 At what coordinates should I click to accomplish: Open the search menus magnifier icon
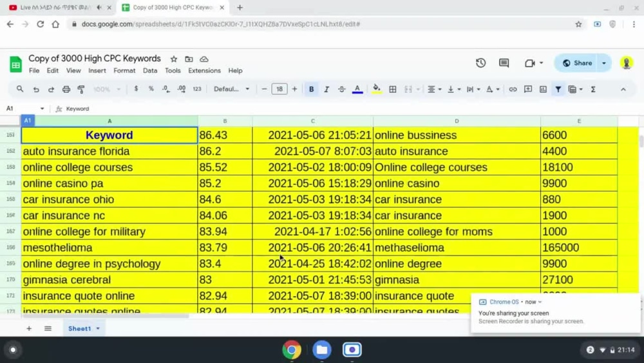pos(20,89)
